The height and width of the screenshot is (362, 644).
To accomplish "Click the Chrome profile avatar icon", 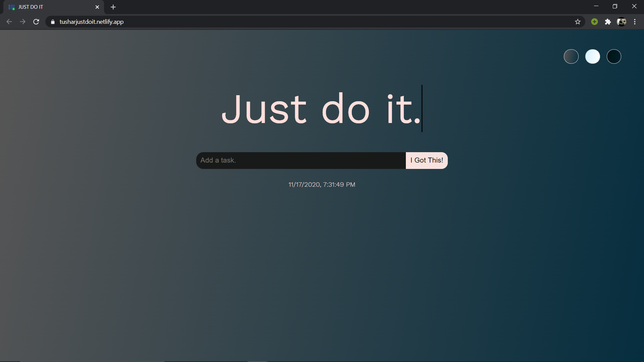I will tap(622, 22).
